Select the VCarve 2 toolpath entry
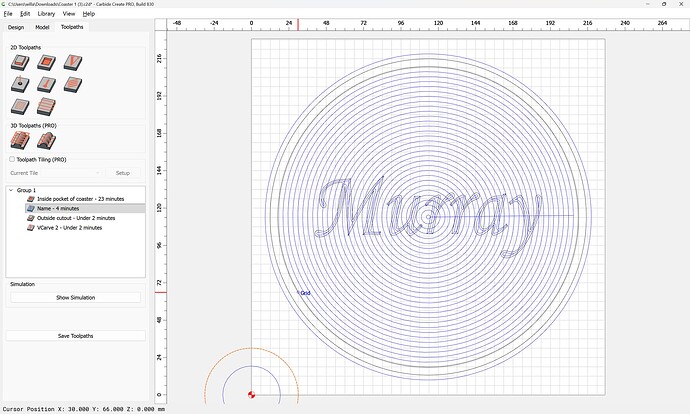 pos(69,227)
